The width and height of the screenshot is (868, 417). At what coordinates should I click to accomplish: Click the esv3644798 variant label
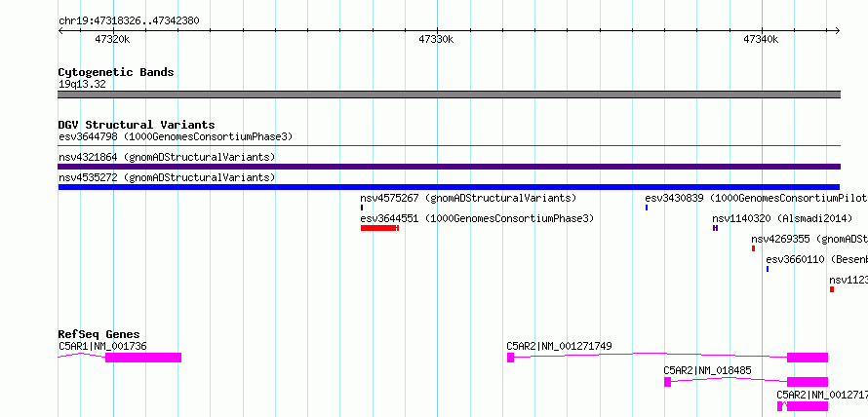[x=176, y=136]
